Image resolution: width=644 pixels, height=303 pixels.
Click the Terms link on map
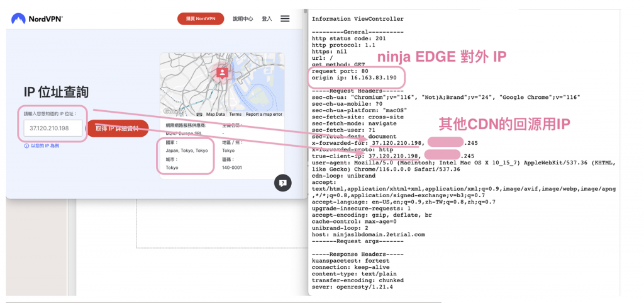pos(235,114)
